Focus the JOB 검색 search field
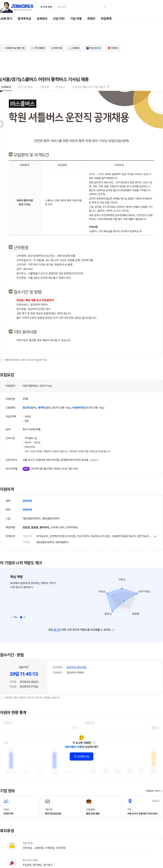 pos(79,7)
